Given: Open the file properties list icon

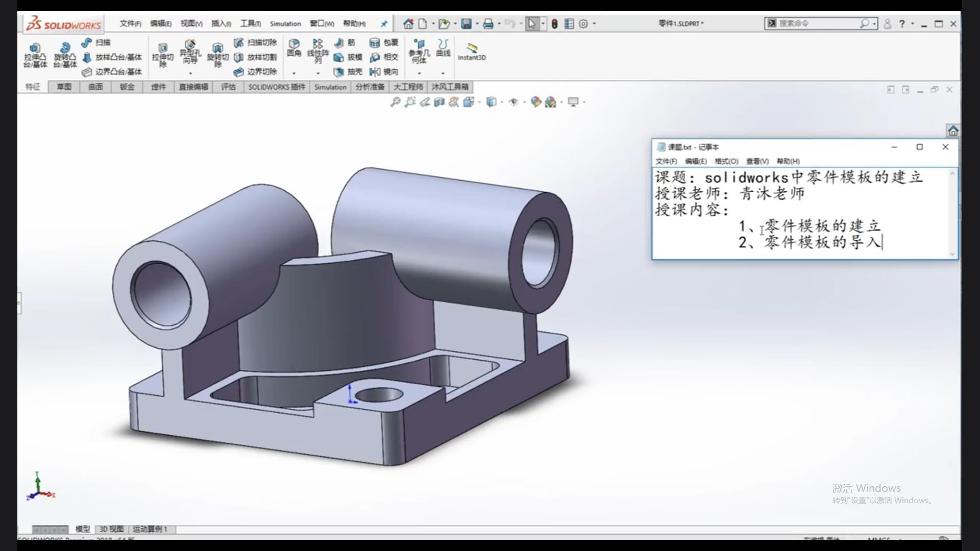Looking at the screenshot, I should [x=569, y=23].
